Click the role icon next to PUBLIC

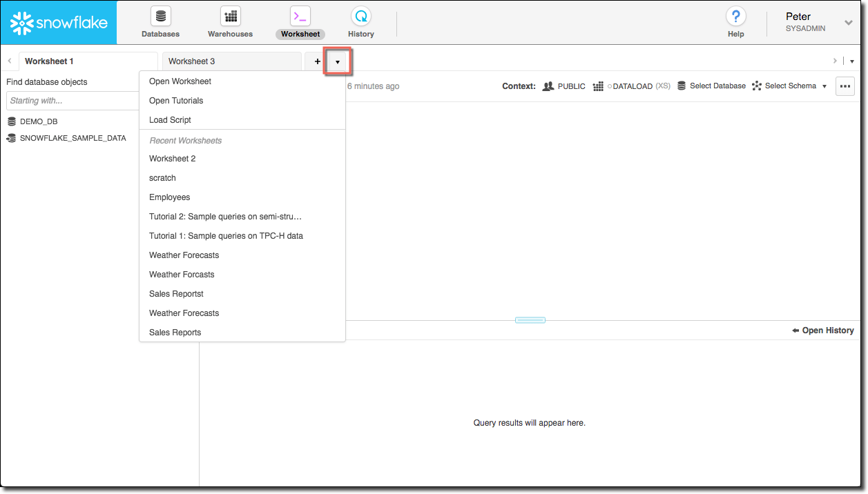548,86
